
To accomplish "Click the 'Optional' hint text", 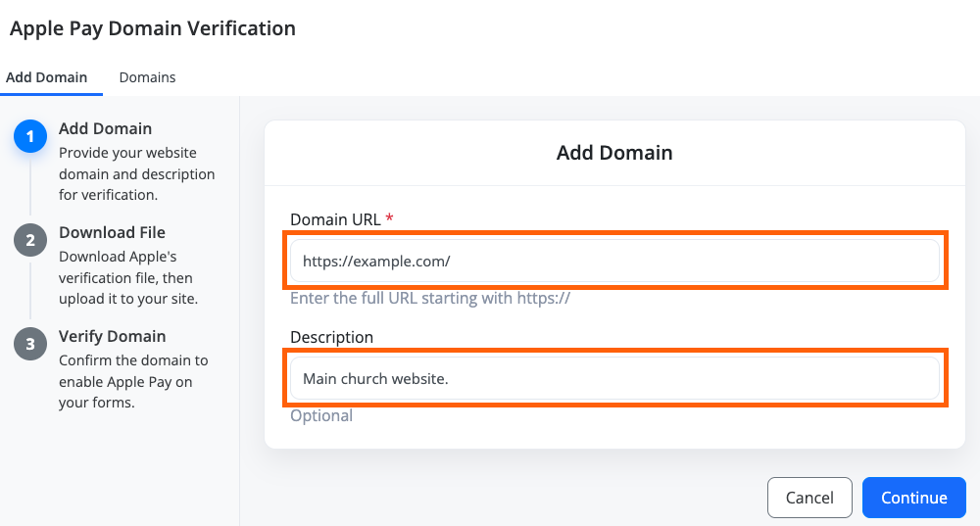I will pyautogui.click(x=321, y=415).
